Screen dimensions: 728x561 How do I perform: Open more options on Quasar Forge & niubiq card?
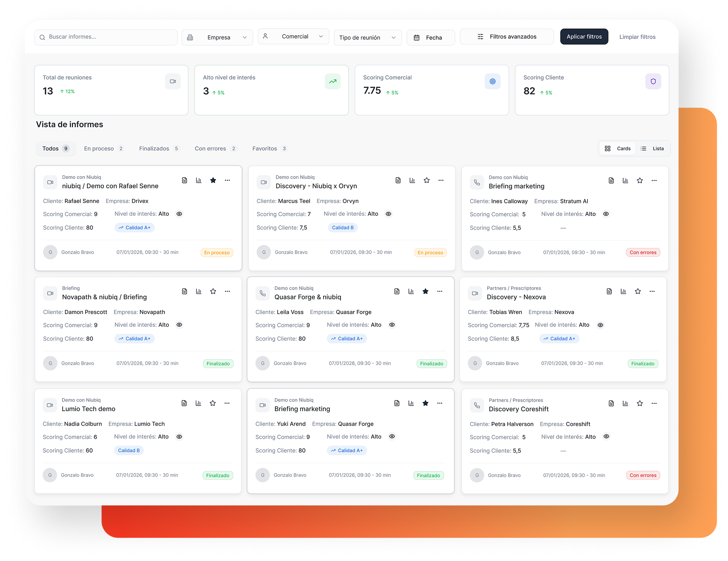[439, 291]
